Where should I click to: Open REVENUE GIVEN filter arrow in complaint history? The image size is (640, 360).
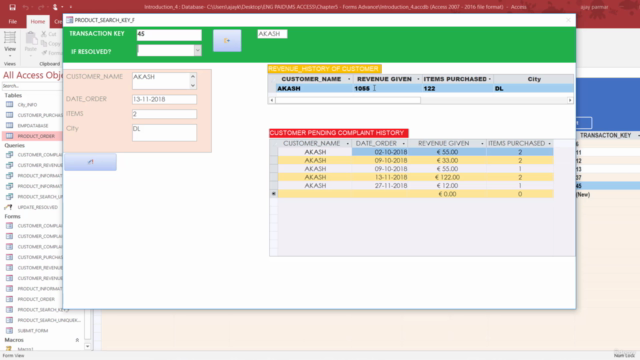click(x=482, y=143)
